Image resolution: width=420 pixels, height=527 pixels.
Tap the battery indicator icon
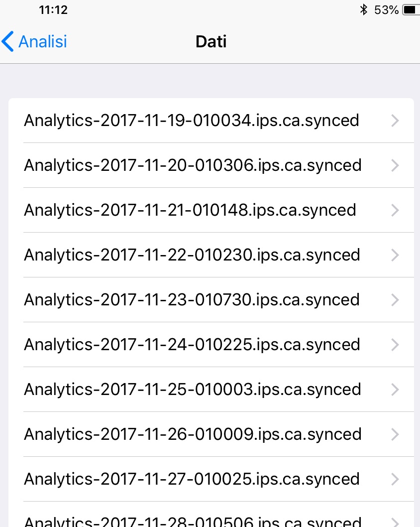pyautogui.click(x=410, y=10)
